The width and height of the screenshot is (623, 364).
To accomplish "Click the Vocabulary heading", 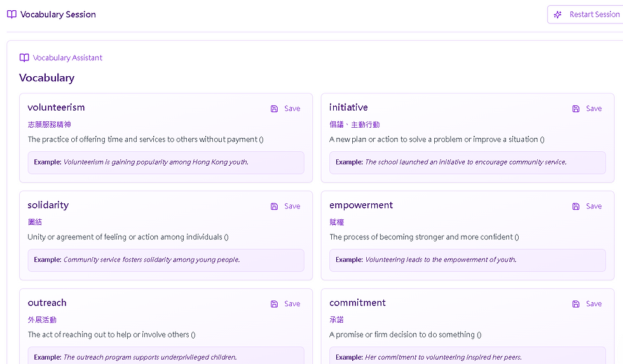I will pyautogui.click(x=47, y=78).
